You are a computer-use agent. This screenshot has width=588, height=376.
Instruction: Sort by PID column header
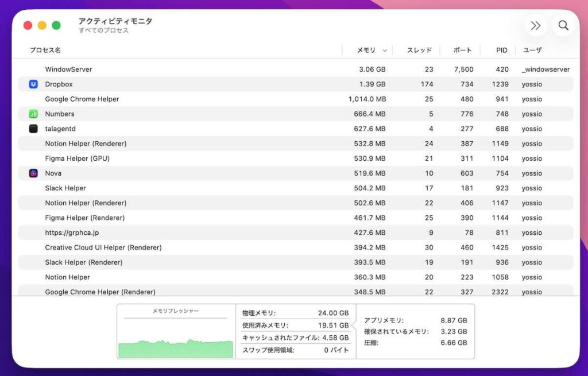coord(501,51)
